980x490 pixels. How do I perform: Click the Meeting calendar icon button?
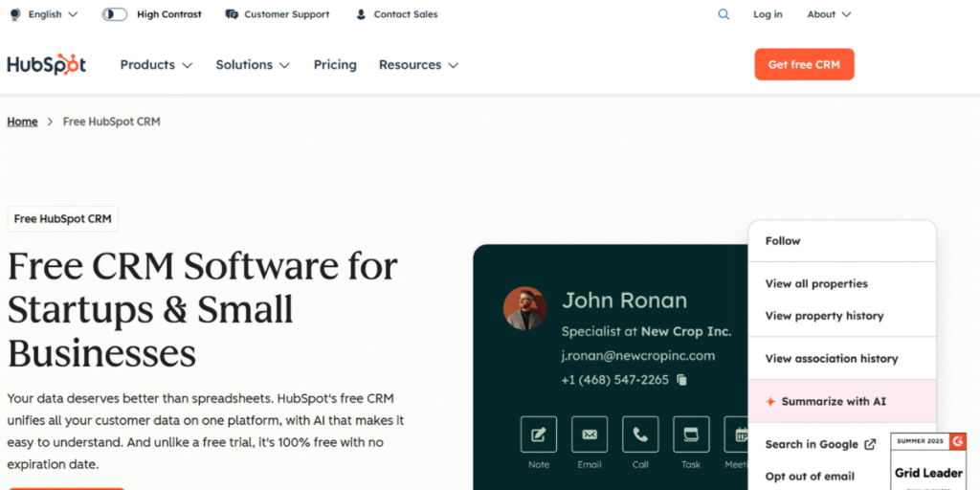click(736, 434)
